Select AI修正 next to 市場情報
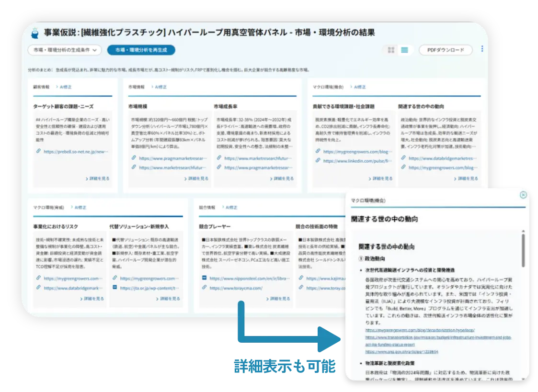The width and height of the screenshot is (538, 392). [160, 87]
